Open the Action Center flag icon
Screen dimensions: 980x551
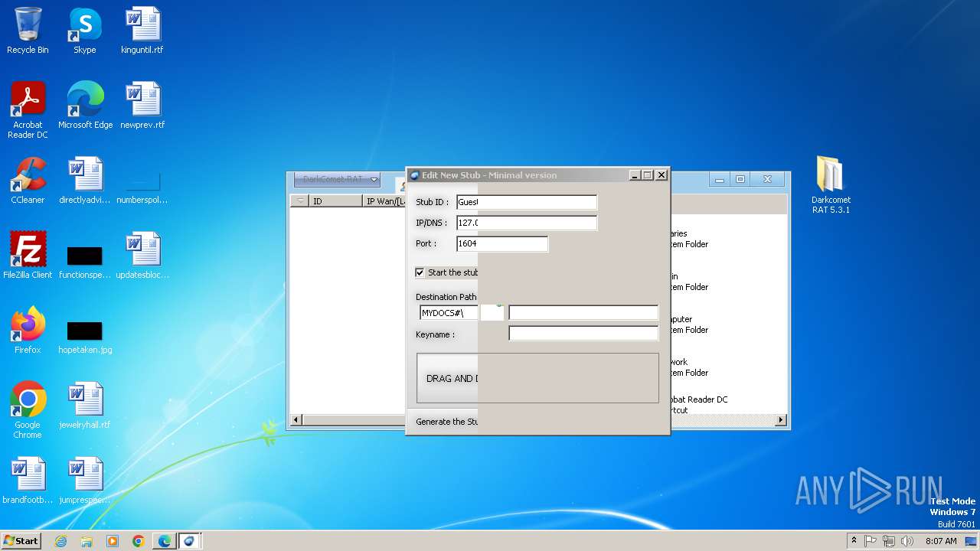(871, 541)
